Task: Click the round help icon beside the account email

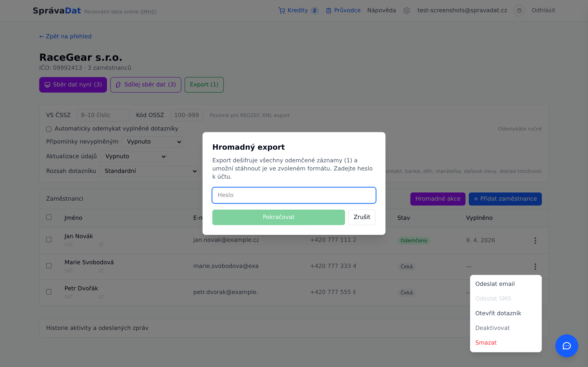Action: tap(519, 10)
